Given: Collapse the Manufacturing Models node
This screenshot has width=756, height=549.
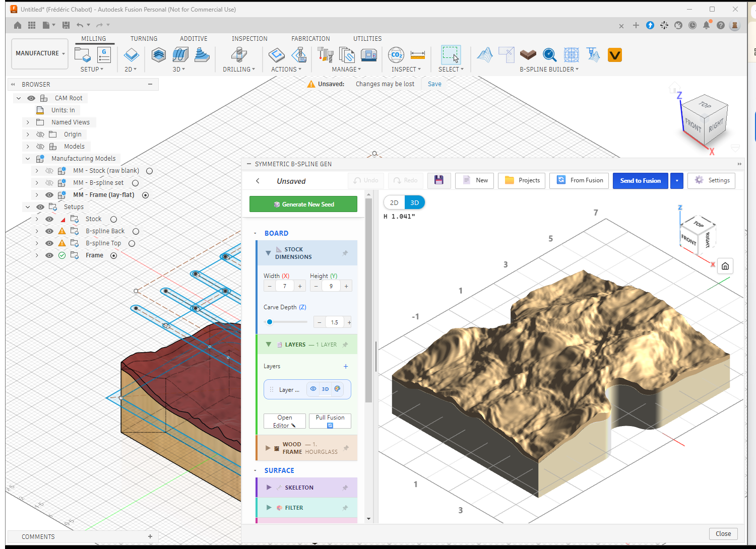Looking at the screenshot, I should [x=28, y=159].
